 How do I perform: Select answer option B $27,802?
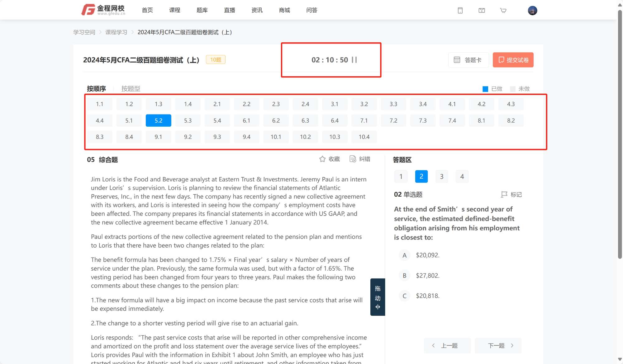tap(404, 276)
